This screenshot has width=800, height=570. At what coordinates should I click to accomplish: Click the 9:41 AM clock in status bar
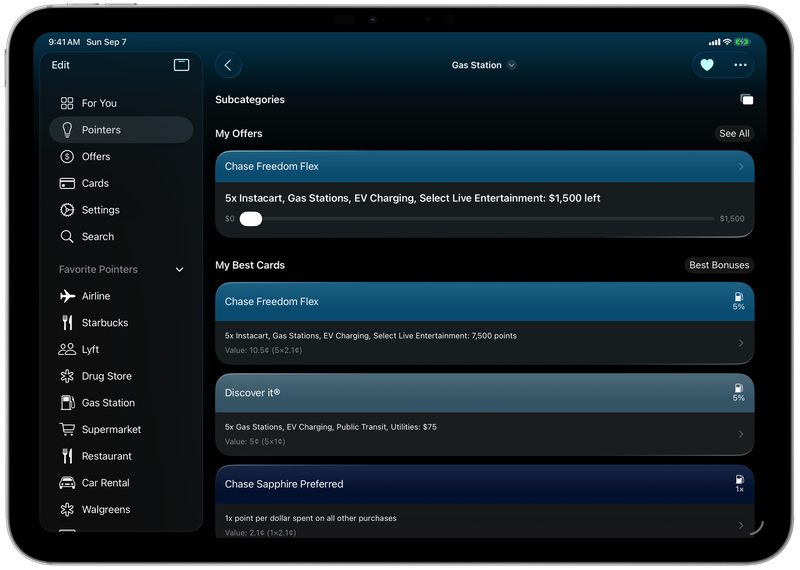pos(64,42)
